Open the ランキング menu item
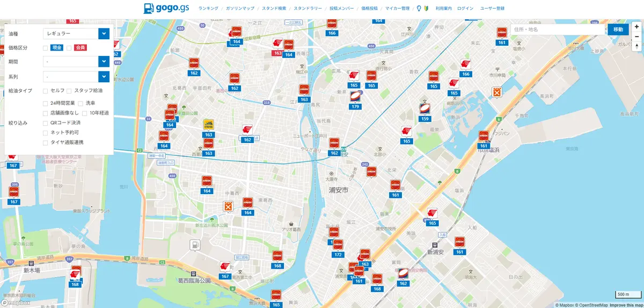 pyautogui.click(x=208, y=9)
